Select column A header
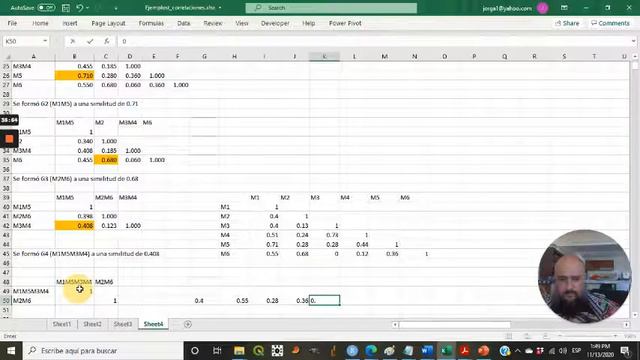The image size is (640, 360). coord(33,56)
